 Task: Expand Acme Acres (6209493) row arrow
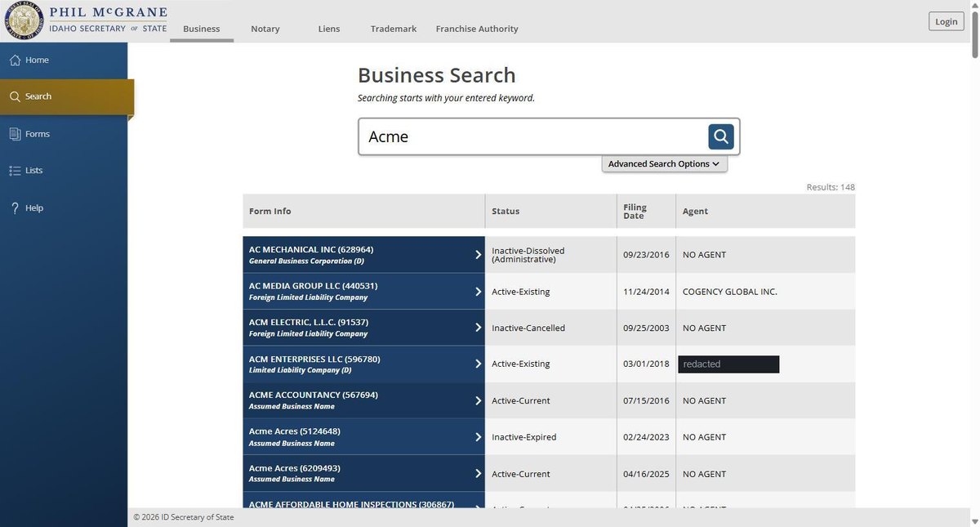pyautogui.click(x=479, y=474)
